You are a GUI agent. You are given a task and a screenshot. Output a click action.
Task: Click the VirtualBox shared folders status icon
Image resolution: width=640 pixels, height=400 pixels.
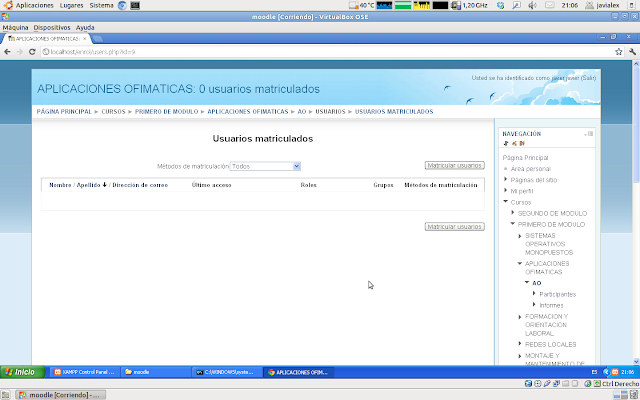(566, 384)
